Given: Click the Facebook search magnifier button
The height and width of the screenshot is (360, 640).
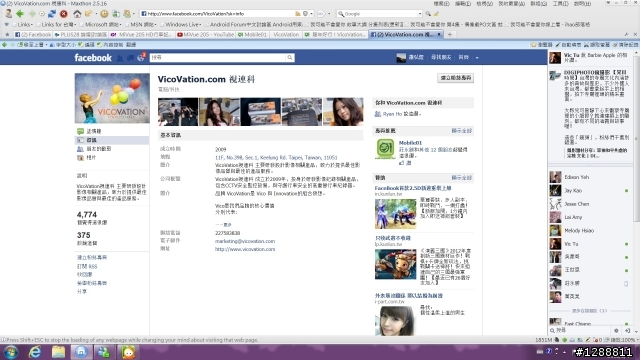Looking at the screenshot, I should [290, 58].
